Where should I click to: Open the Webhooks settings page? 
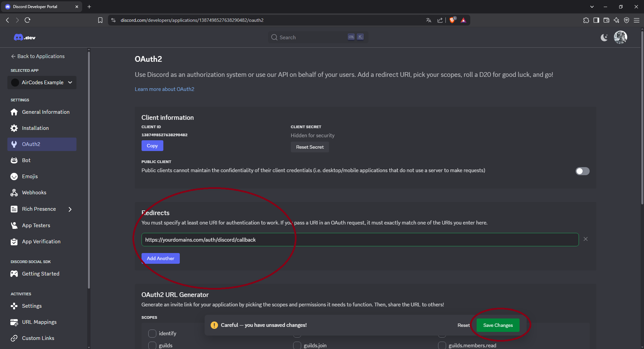point(42,193)
